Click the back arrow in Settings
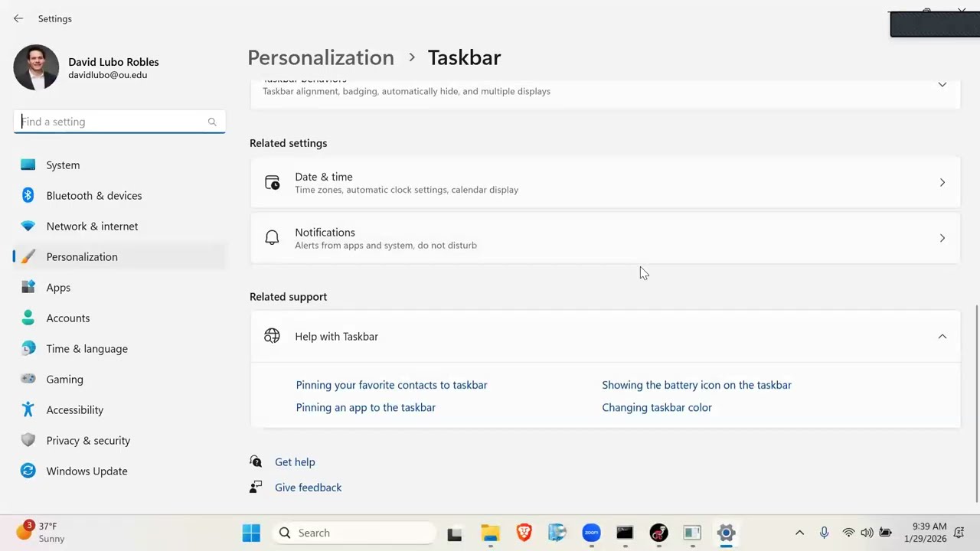The image size is (980, 551). [x=18, y=18]
